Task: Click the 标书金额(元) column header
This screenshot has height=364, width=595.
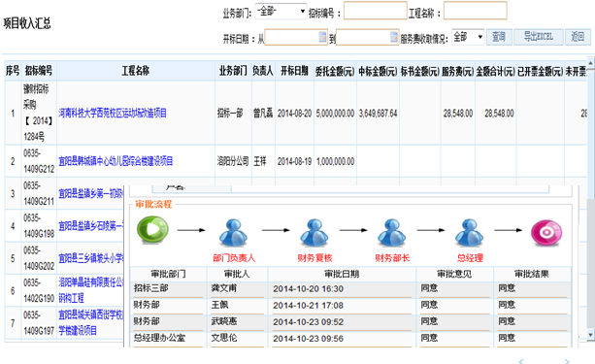Action: [420, 71]
